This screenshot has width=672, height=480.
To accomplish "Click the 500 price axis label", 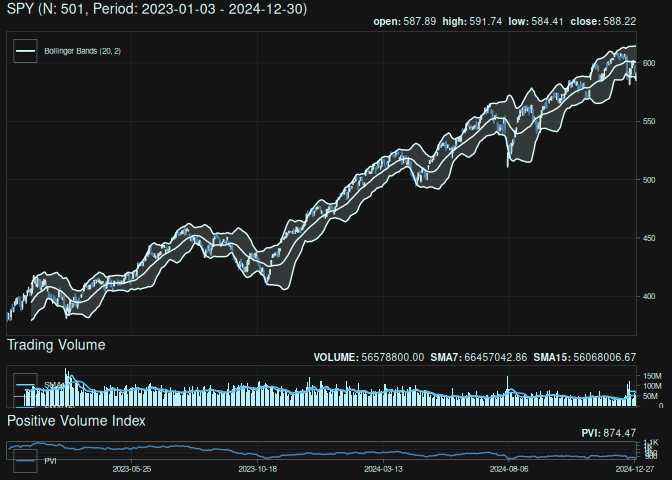I will click(x=649, y=180).
